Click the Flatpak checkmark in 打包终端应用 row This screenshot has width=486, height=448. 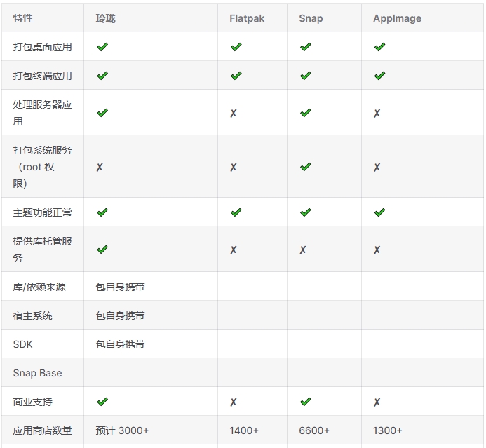pos(236,76)
